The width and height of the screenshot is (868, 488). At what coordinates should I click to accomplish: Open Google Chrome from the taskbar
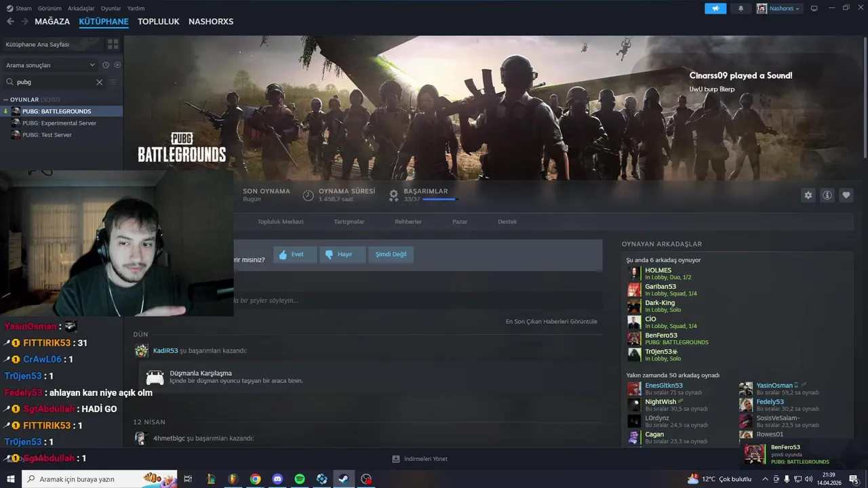click(255, 479)
